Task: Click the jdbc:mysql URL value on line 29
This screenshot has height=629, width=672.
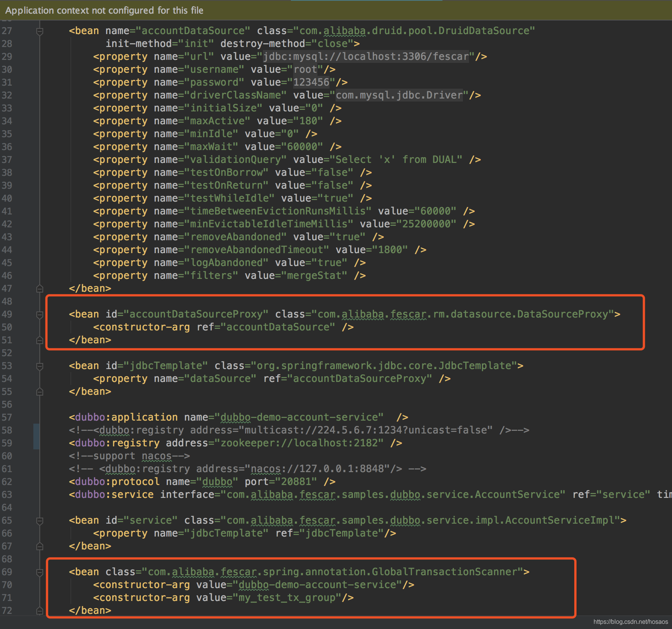Action: (366, 56)
